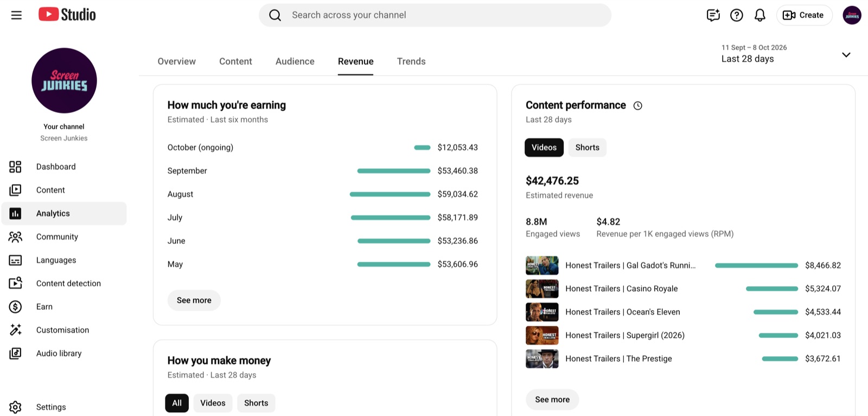Image resolution: width=868 pixels, height=416 pixels.
Task: Click the YouTube Studio logo
Action: point(67,15)
